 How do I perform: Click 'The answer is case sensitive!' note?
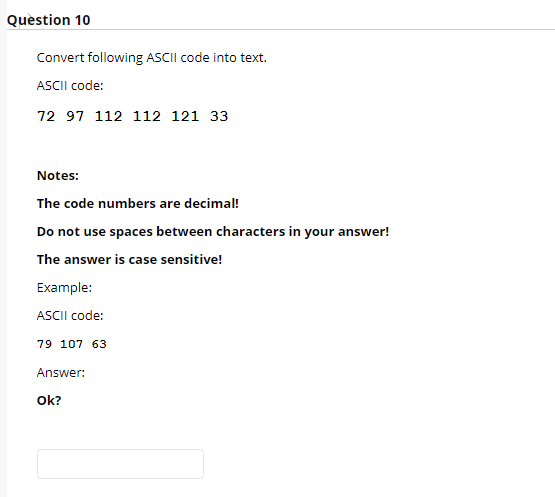[129, 259]
